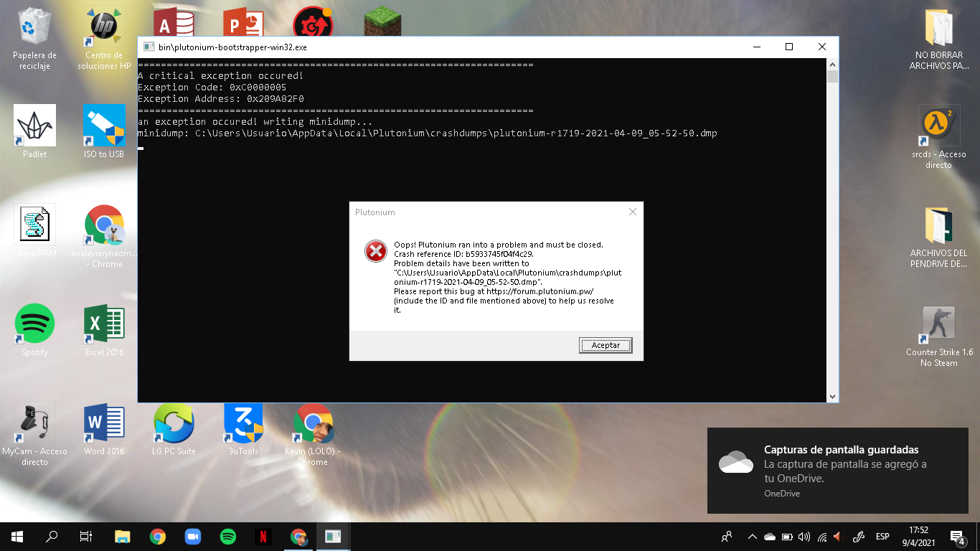Open Netflix from the taskbar
This screenshot has height=551, width=980.
click(263, 537)
